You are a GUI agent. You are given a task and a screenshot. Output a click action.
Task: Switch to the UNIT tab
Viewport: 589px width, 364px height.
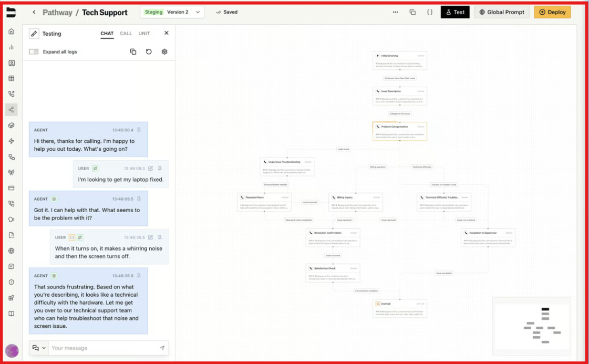[x=144, y=34]
